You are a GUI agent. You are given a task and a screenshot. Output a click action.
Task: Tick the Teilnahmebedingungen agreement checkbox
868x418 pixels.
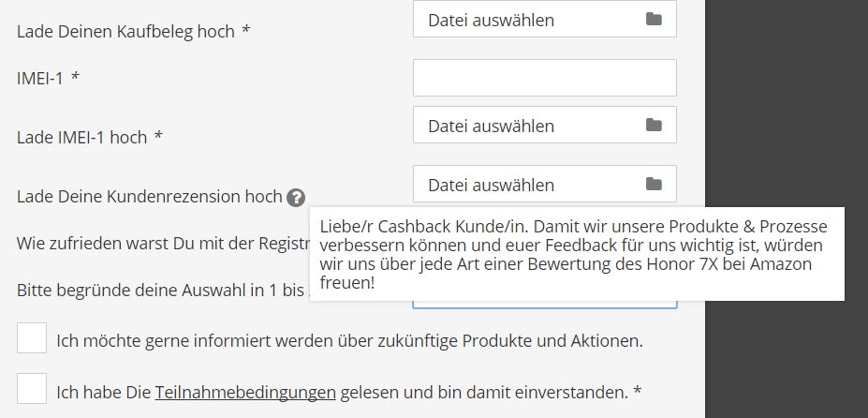click(x=32, y=389)
